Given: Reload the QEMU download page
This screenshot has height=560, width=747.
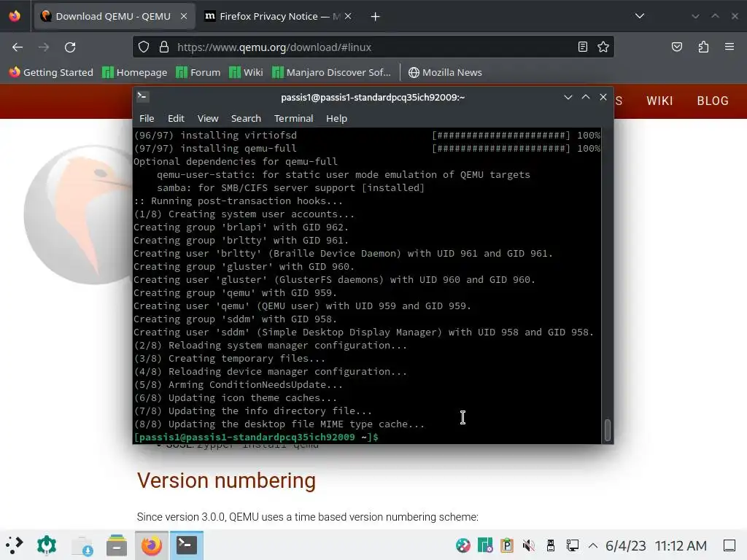Looking at the screenshot, I should 70,47.
